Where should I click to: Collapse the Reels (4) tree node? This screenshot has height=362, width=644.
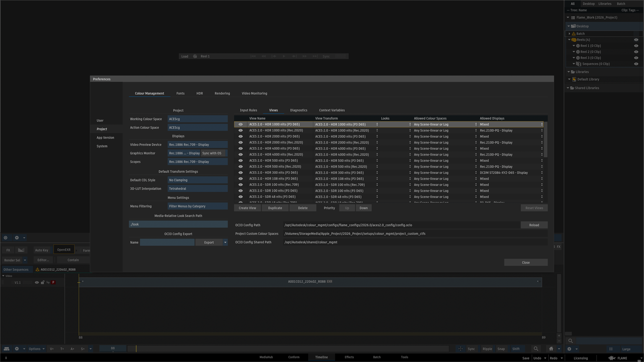[x=569, y=40]
